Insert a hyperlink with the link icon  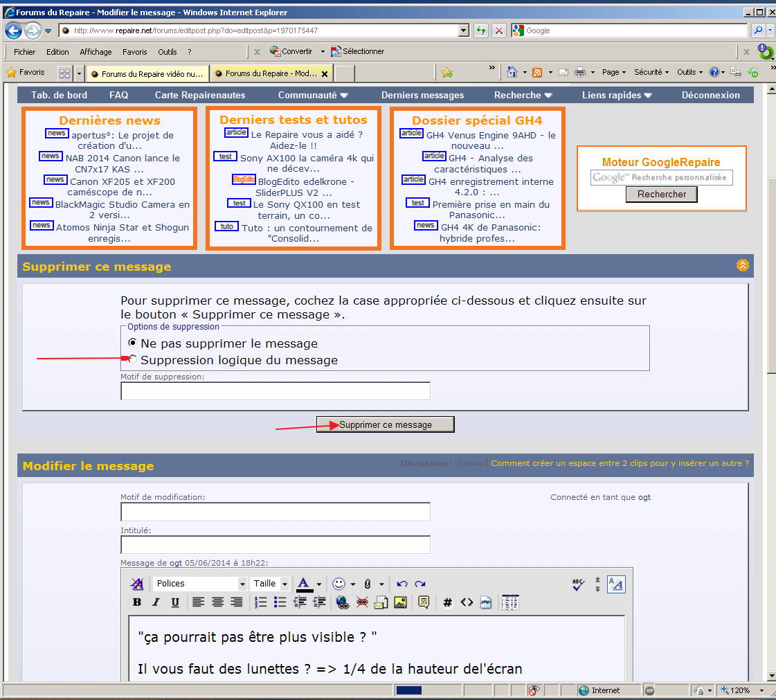click(x=342, y=602)
